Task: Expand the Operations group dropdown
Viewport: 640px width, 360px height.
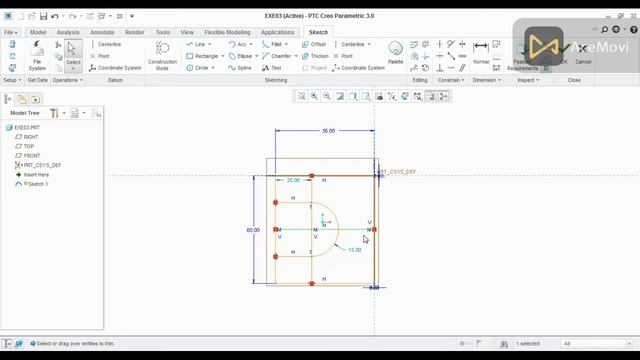Action: point(67,80)
